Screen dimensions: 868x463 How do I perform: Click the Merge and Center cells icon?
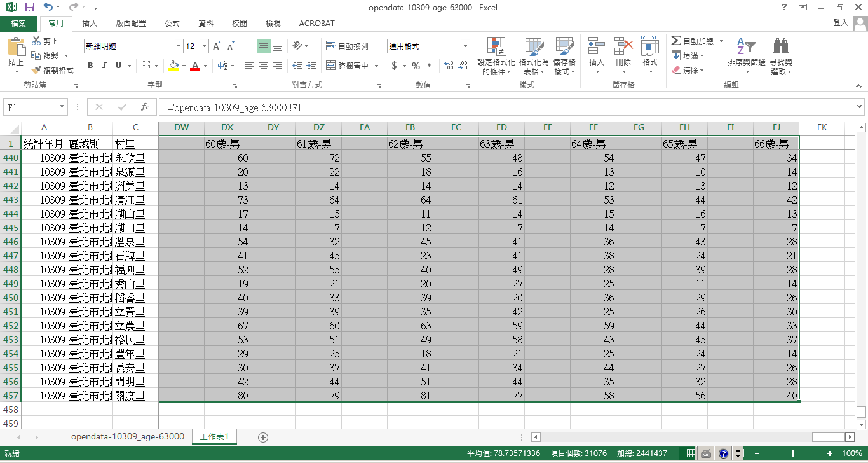tap(331, 66)
